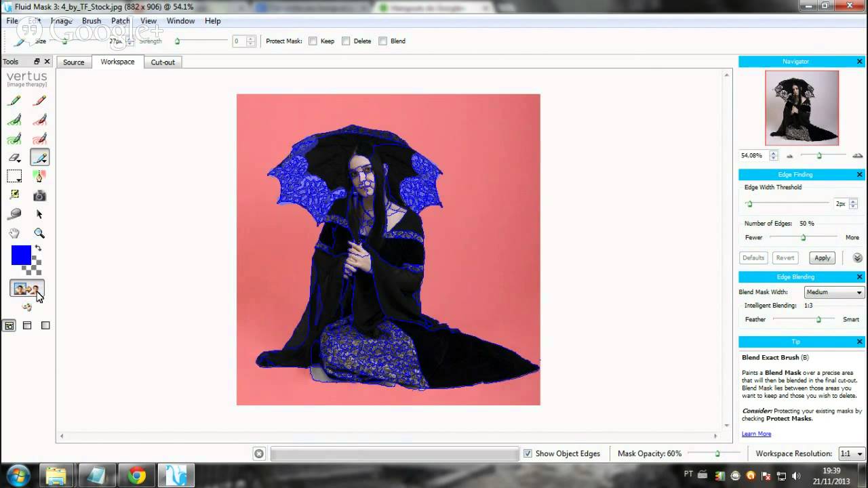Open the Patch menu
The width and height of the screenshot is (868, 488).
click(x=121, y=21)
